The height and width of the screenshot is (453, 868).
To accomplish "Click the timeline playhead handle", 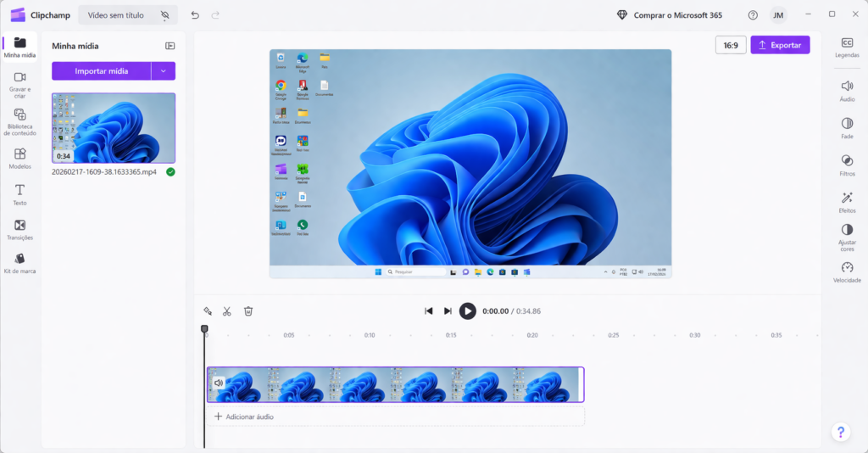I will click(204, 328).
